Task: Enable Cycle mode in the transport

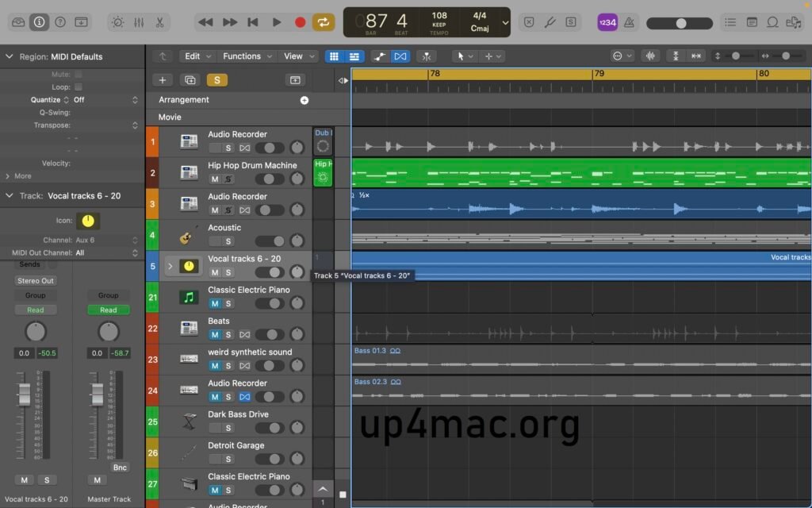Action: coord(324,22)
